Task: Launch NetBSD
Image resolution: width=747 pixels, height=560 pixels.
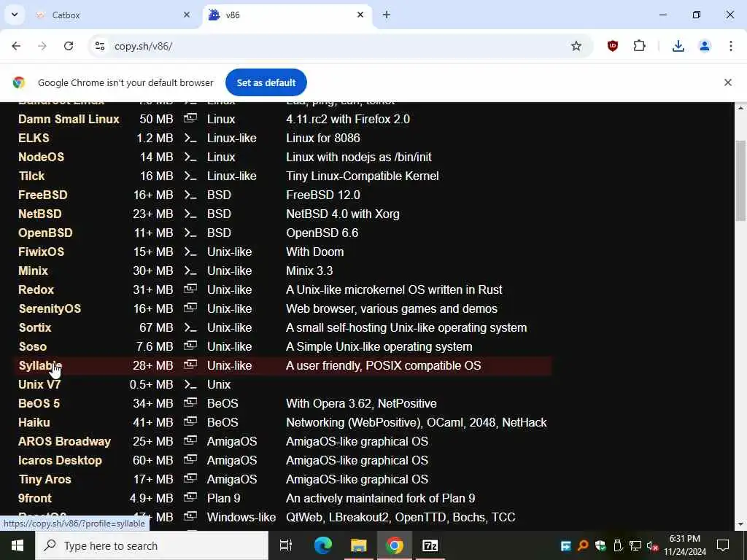Action: click(x=40, y=214)
